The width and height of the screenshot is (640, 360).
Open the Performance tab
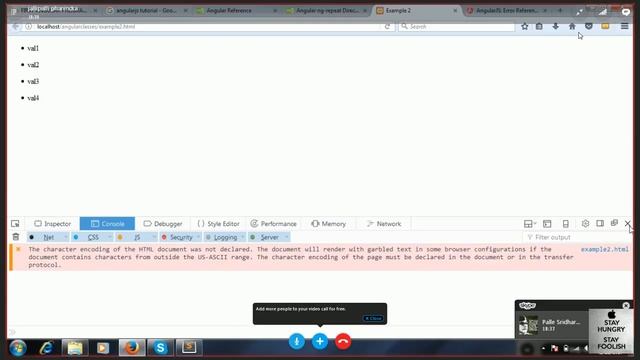click(x=273, y=224)
